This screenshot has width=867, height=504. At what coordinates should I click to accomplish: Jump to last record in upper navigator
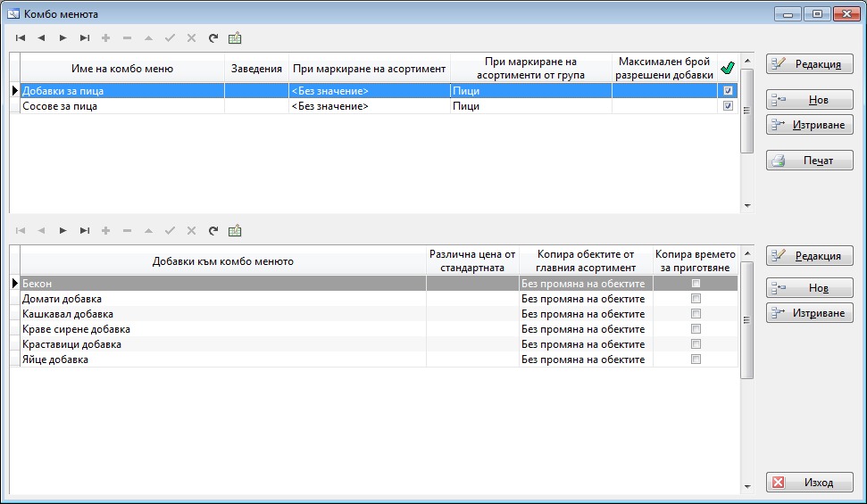click(85, 38)
